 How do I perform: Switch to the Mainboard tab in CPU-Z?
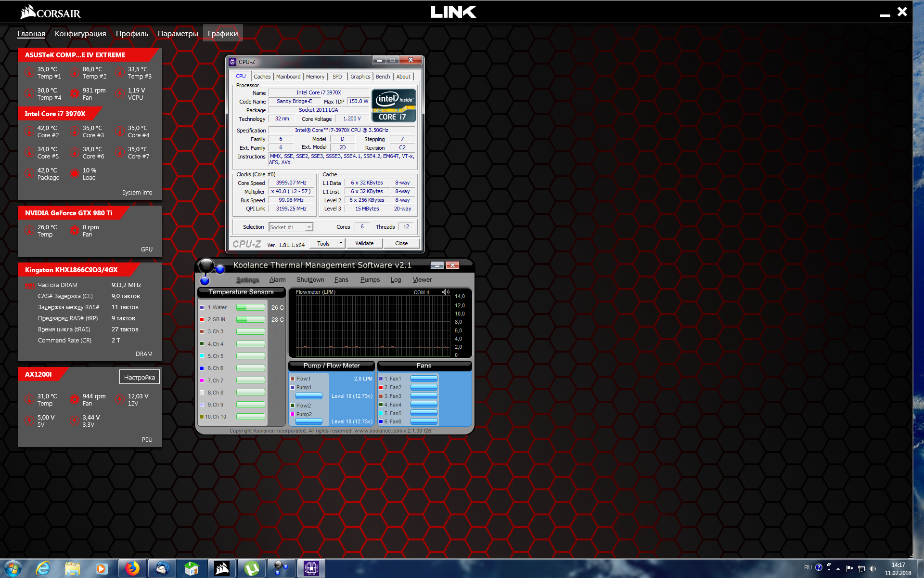(x=288, y=77)
